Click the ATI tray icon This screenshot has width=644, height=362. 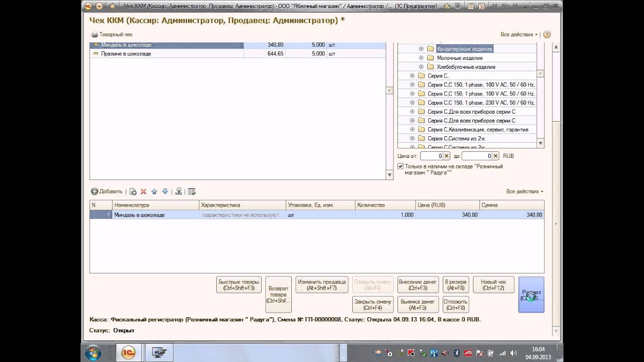pyautogui.click(x=468, y=353)
